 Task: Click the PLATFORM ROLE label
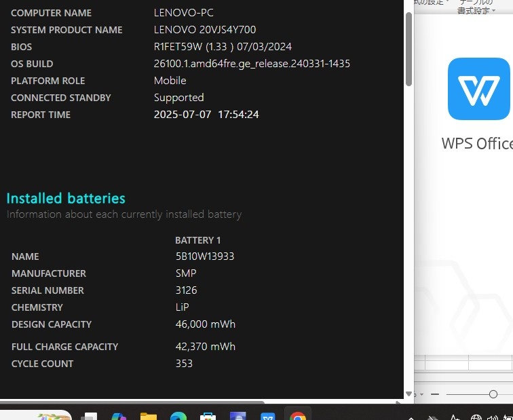(x=47, y=81)
